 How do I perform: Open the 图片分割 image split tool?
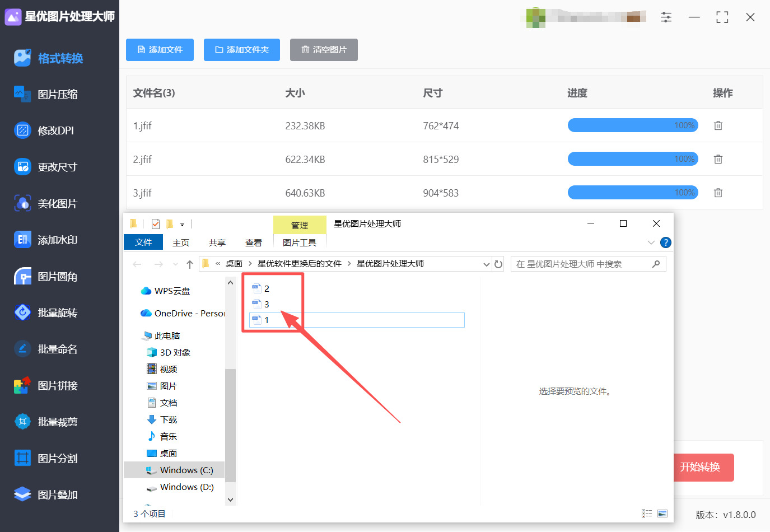tap(46, 458)
